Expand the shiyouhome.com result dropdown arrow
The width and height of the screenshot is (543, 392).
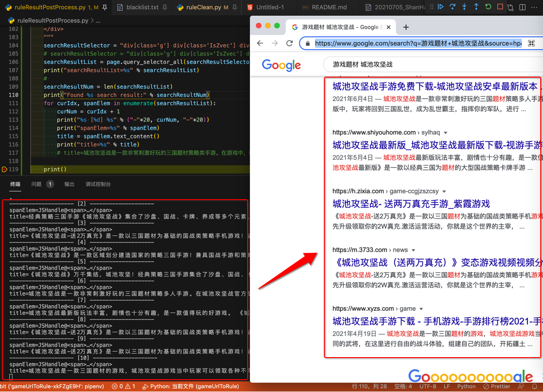pos(446,133)
